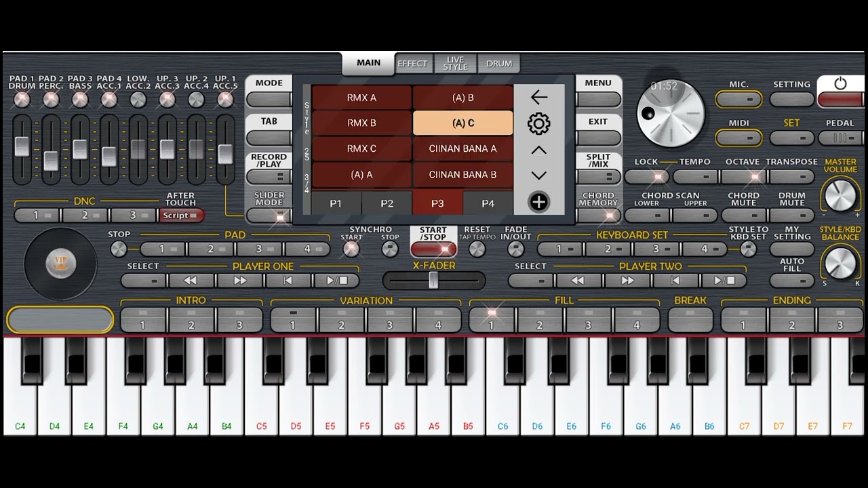Toggle Drum Mute
This screenshot has width=868, height=488.
[x=792, y=216]
